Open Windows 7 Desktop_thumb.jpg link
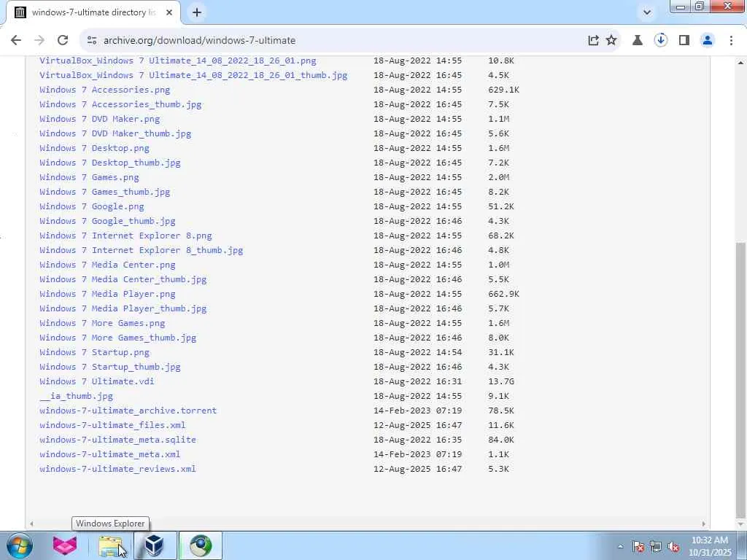 pyautogui.click(x=110, y=163)
